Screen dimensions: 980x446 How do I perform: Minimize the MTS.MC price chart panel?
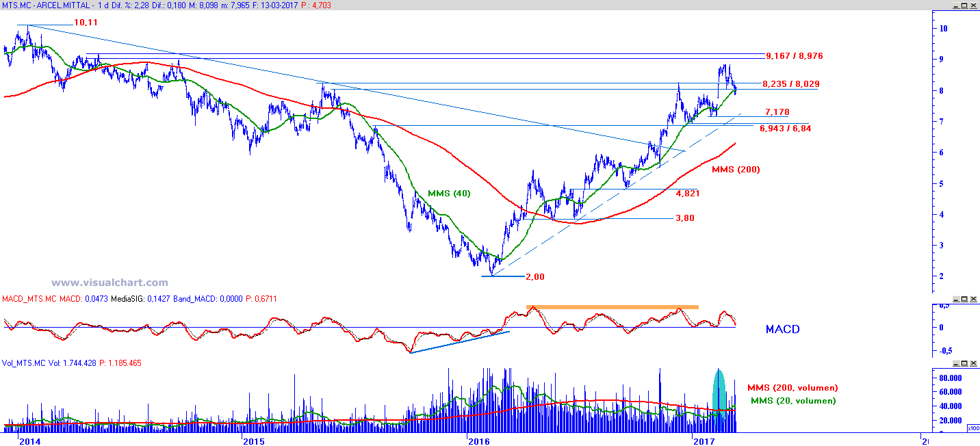pyautogui.click(x=956, y=5)
